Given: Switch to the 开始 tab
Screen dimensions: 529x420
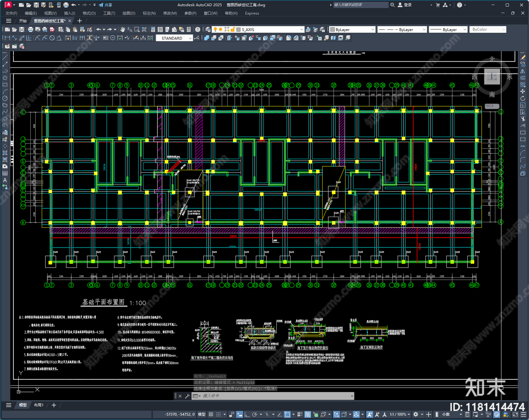Looking at the screenshot, I should [x=23, y=21].
